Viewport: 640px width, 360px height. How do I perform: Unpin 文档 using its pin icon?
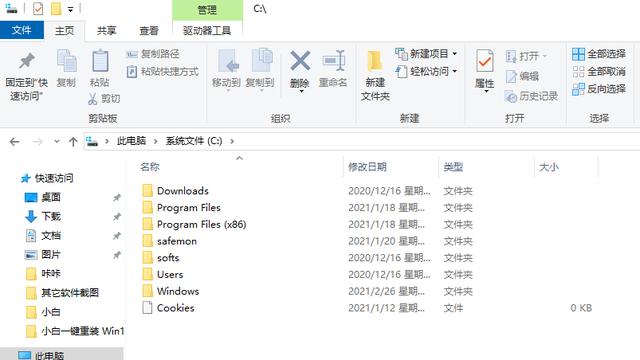point(117,236)
